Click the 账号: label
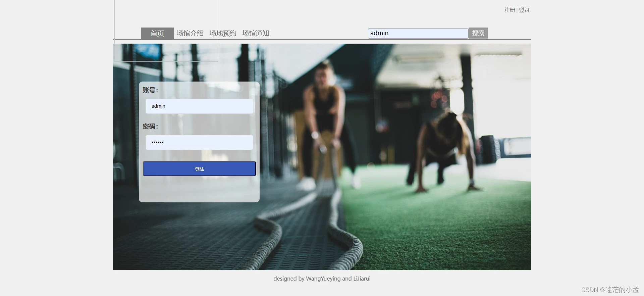 click(x=150, y=90)
